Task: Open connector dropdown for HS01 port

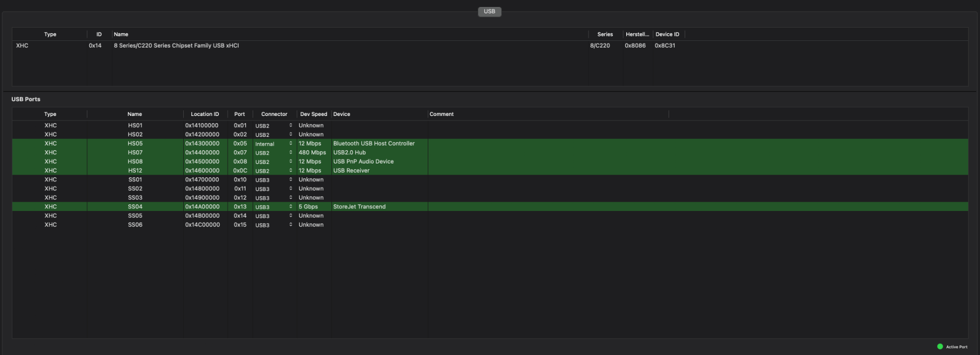Action: click(290, 126)
